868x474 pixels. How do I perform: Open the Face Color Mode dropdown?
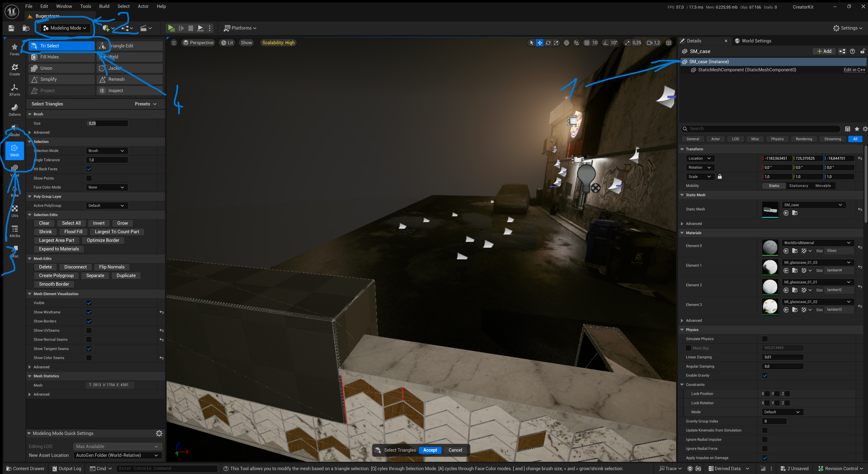click(106, 187)
